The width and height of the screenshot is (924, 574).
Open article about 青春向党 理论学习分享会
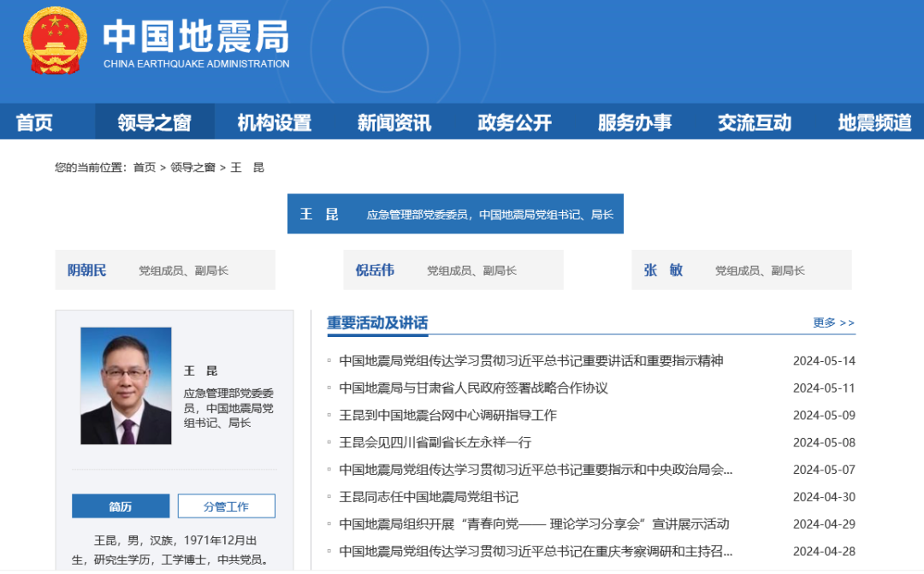click(534, 524)
